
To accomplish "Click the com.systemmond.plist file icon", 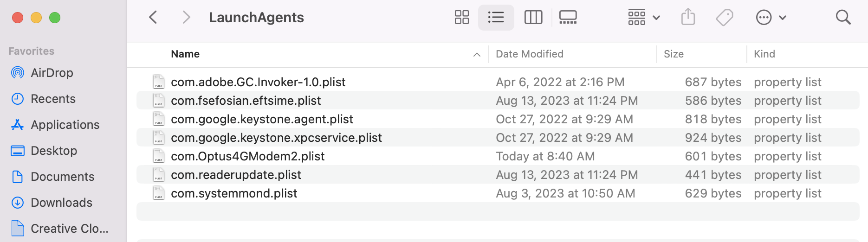I will (x=159, y=193).
